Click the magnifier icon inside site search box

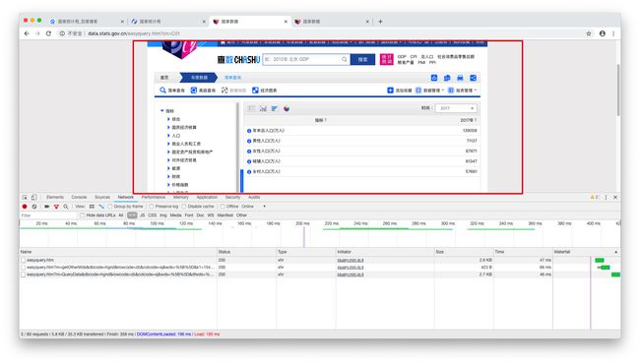pos(344,59)
